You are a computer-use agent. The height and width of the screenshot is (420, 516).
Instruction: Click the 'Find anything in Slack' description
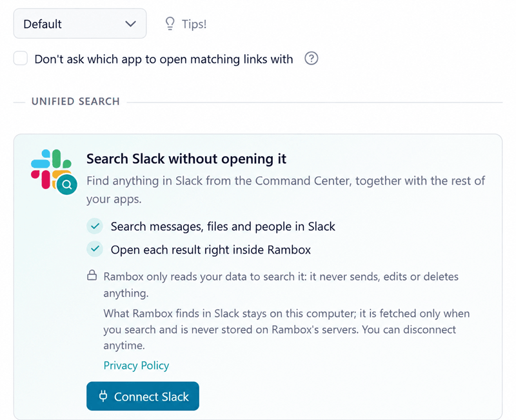click(286, 190)
